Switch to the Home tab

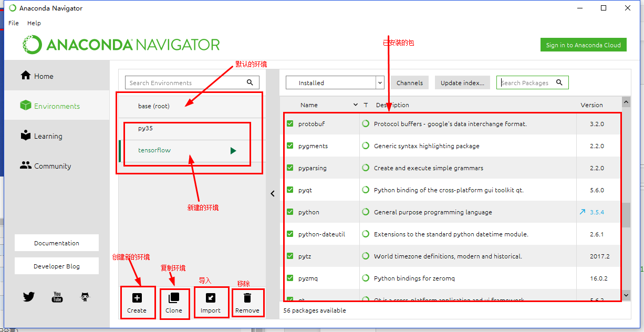(57, 76)
